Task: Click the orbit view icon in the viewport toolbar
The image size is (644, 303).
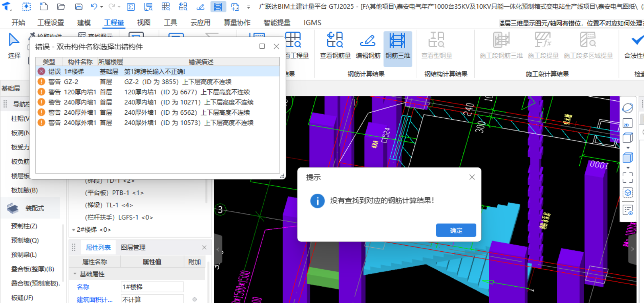Action: pyautogui.click(x=628, y=108)
